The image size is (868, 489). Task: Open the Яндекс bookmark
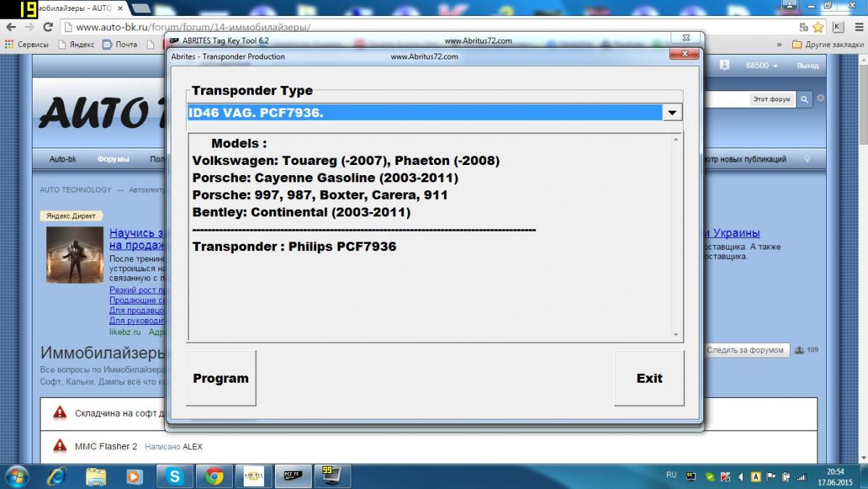pyautogui.click(x=76, y=44)
